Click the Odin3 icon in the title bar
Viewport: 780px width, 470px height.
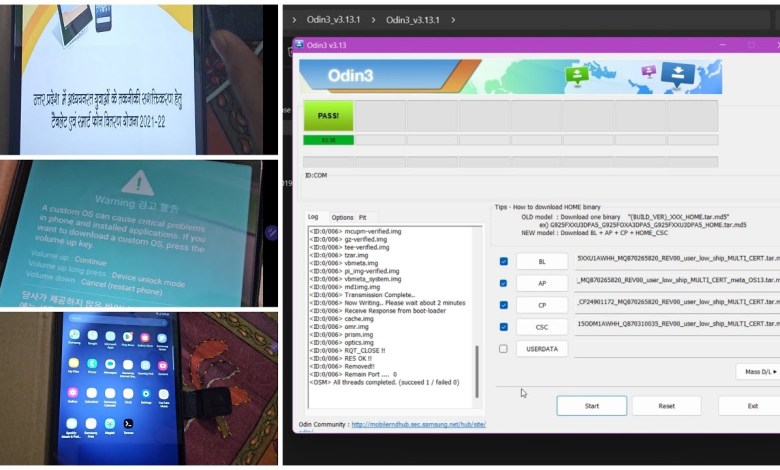(299, 44)
